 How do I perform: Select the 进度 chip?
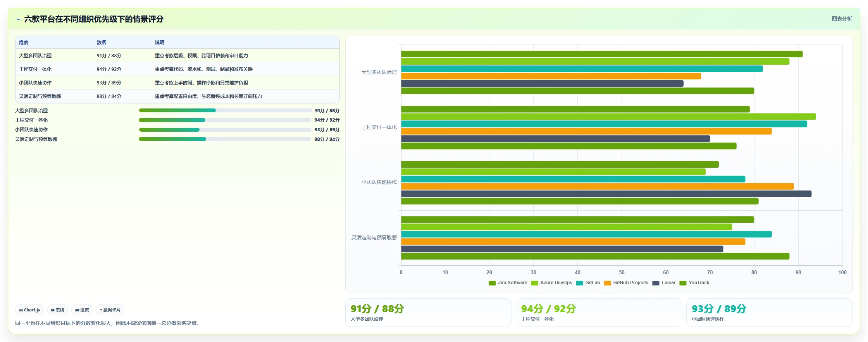click(x=82, y=310)
